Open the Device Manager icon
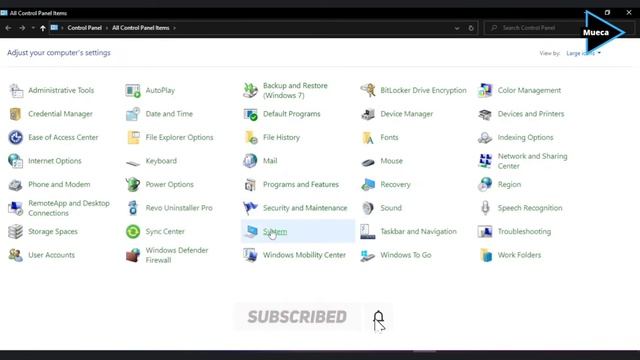 pos(368,114)
